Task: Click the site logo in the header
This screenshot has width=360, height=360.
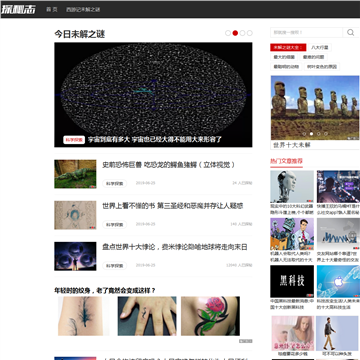Action: 18,9
